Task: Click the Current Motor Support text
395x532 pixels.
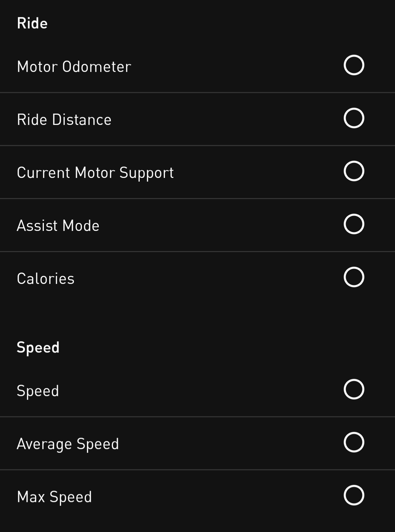Action: point(95,172)
